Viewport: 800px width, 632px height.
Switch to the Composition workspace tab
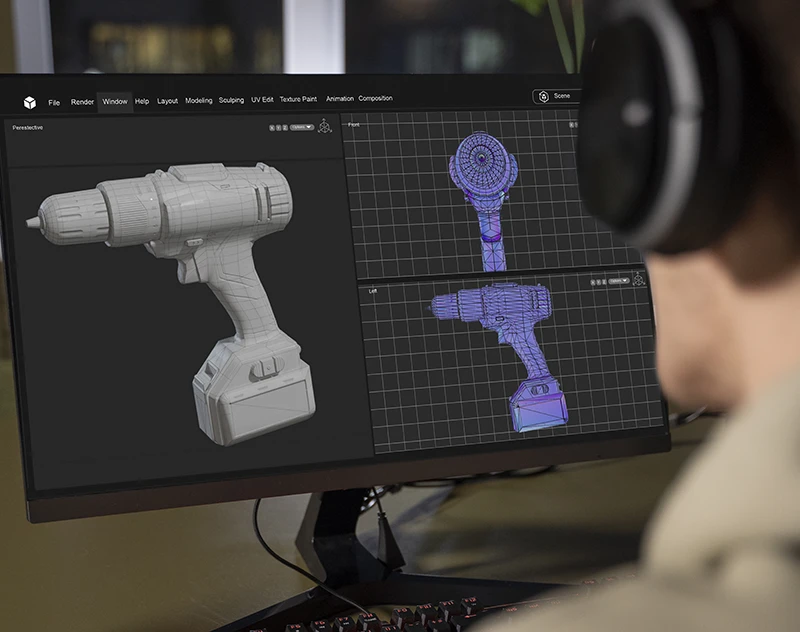point(376,98)
